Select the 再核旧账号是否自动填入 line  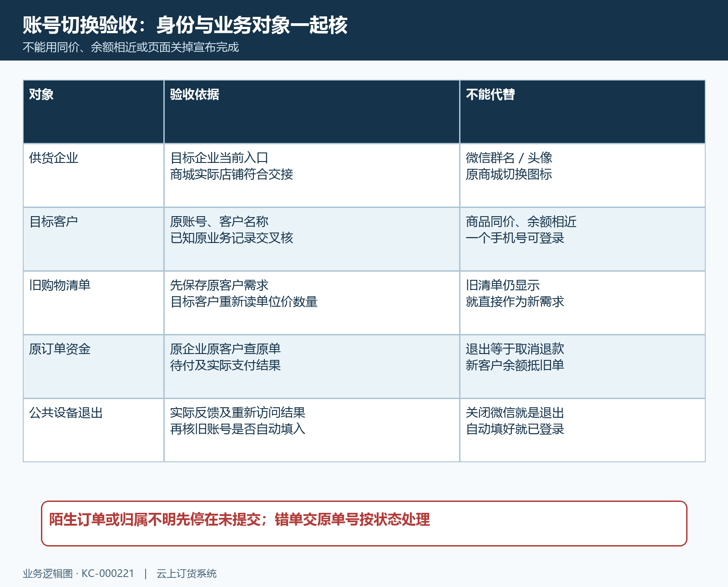(x=238, y=429)
